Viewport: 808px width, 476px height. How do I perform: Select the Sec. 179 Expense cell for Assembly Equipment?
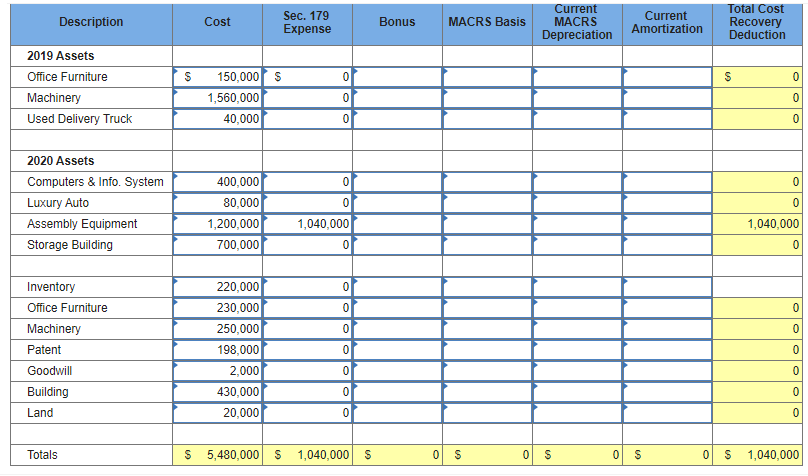click(x=308, y=224)
